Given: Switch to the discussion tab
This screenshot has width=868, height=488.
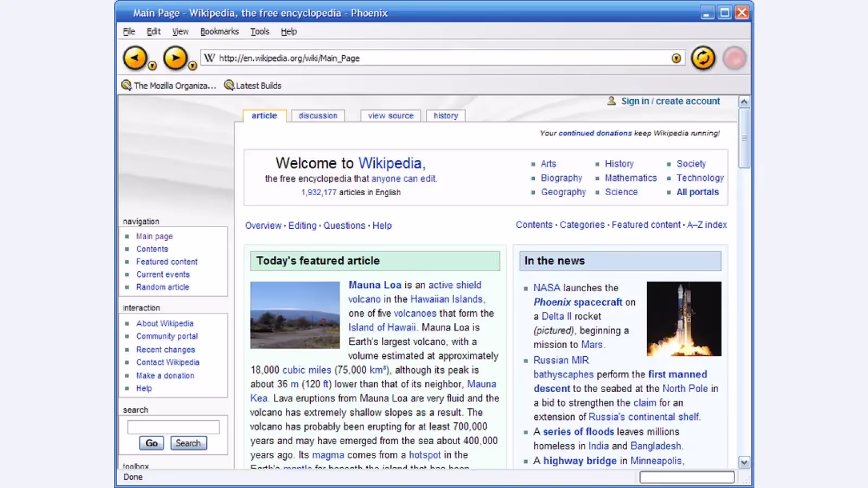Looking at the screenshot, I should pyautogui.click(x=318, y=115).
